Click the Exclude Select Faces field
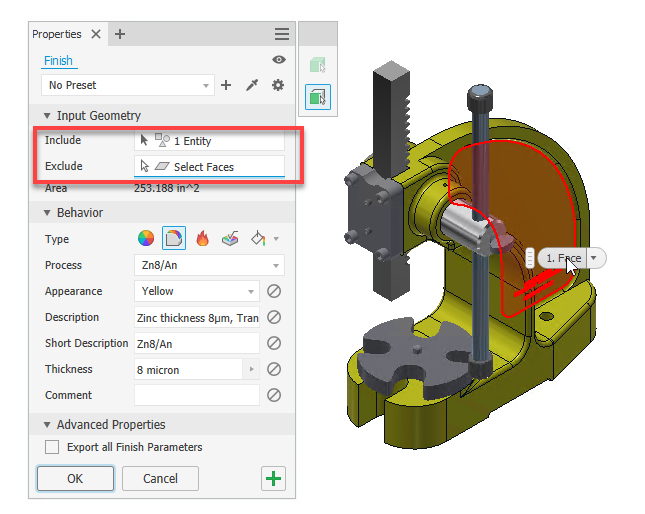Viewport: 645px width, 514px height. pyautogui.click(x=209, y=167)
